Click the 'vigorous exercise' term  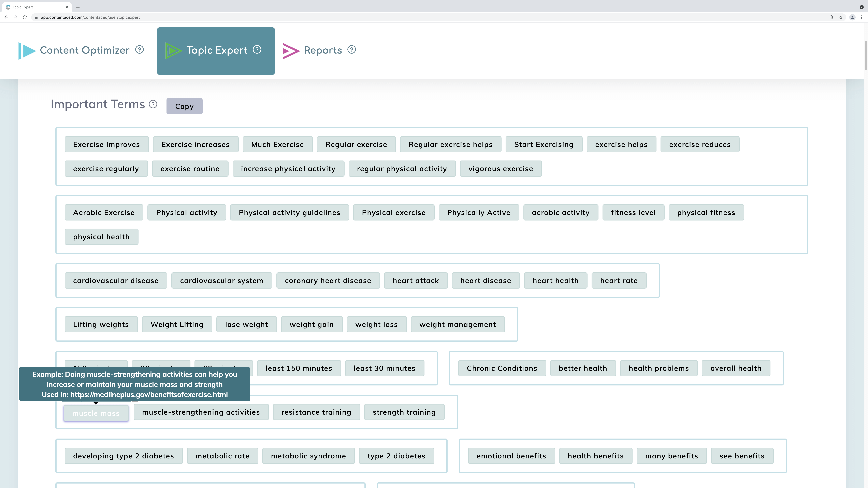[501, 169]
